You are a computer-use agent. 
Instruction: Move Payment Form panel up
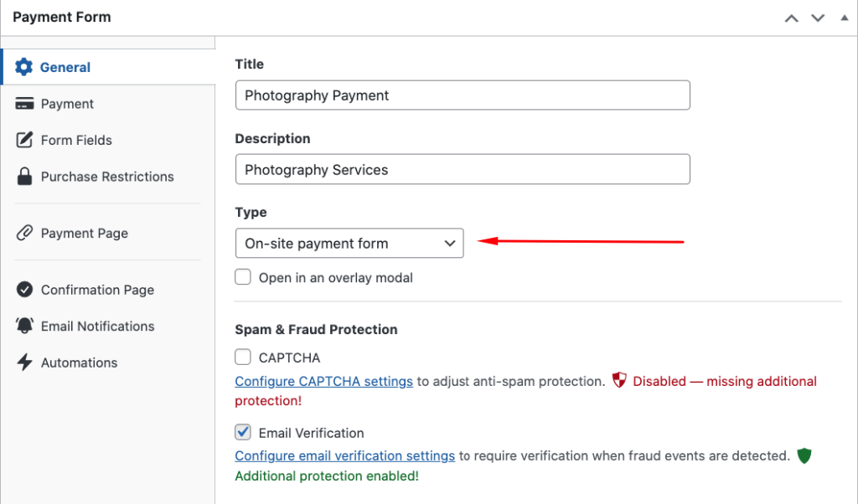click(x=791, y=18)
